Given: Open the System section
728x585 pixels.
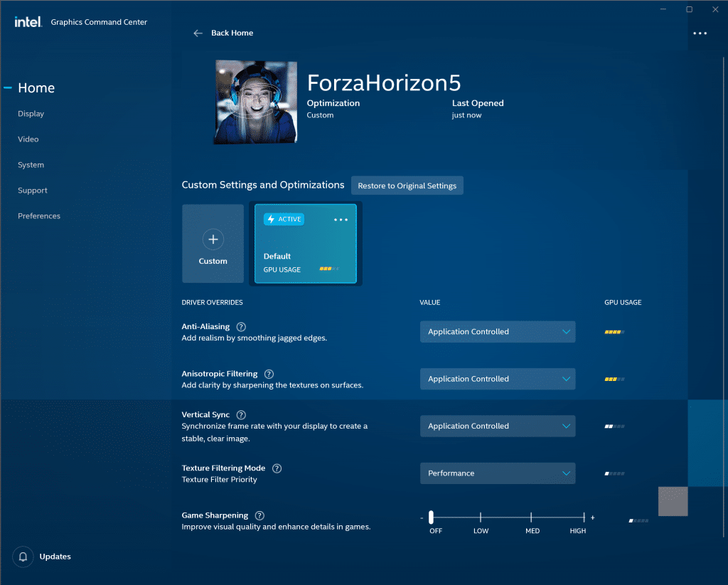Looking at the screenshot, I should [31, 165].
